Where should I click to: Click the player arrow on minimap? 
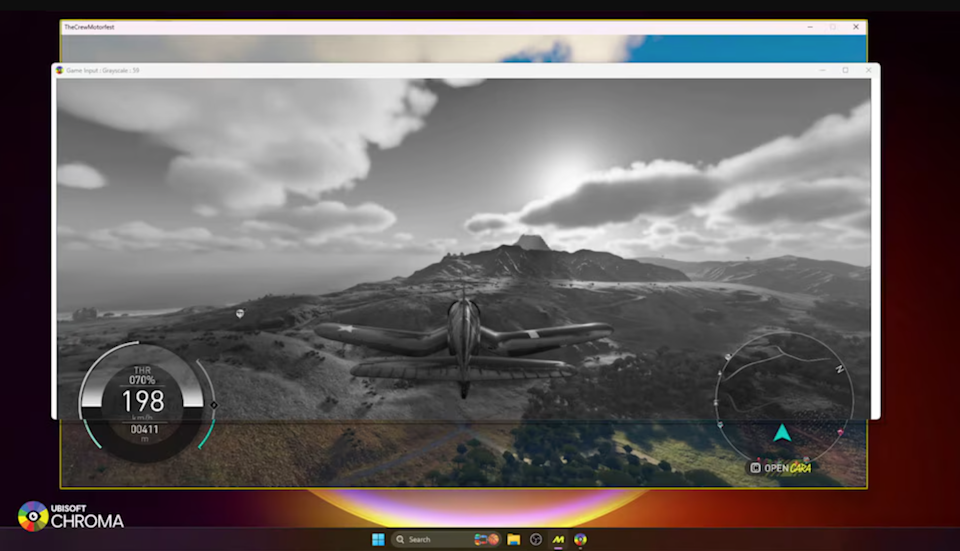tap(782, 434)
